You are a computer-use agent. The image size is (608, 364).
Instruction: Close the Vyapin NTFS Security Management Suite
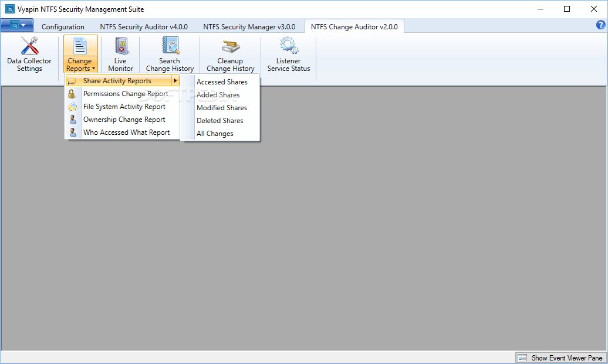(594, 9)
